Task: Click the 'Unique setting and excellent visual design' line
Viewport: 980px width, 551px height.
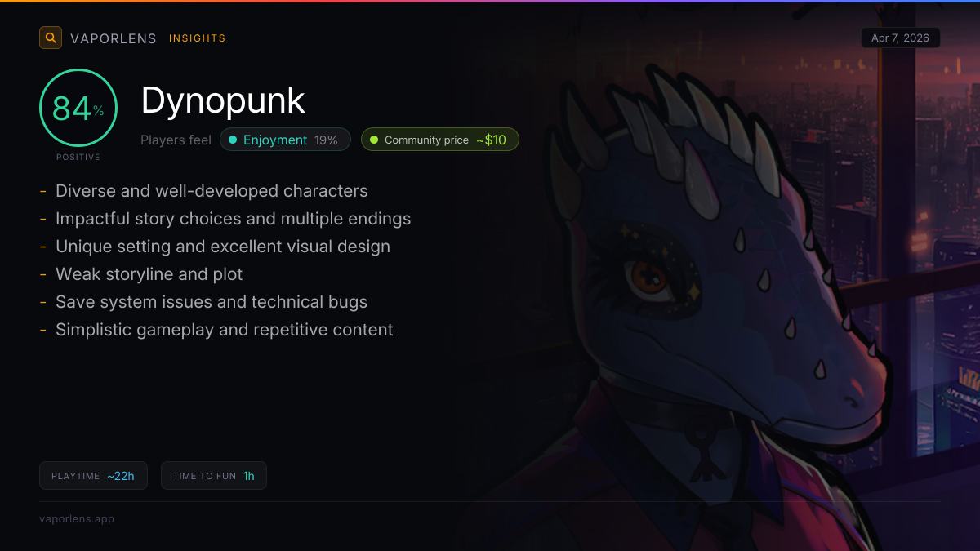Action: point(223,247)
